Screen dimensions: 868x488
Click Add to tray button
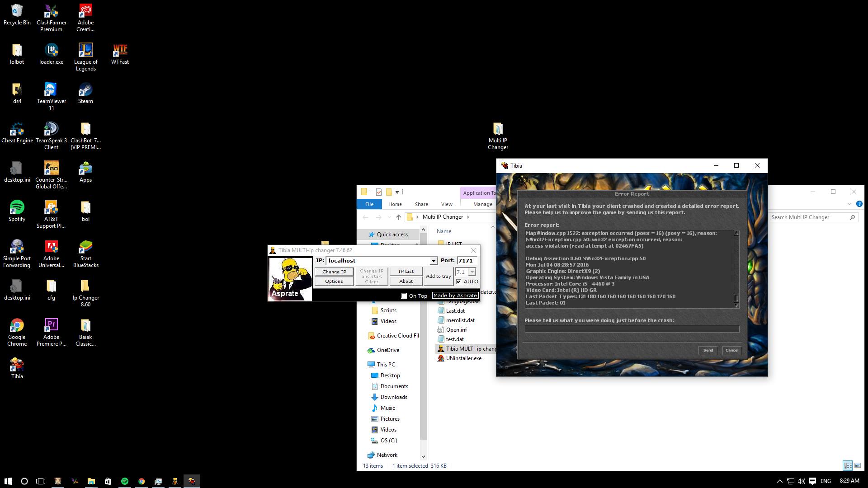pos(438,277)
